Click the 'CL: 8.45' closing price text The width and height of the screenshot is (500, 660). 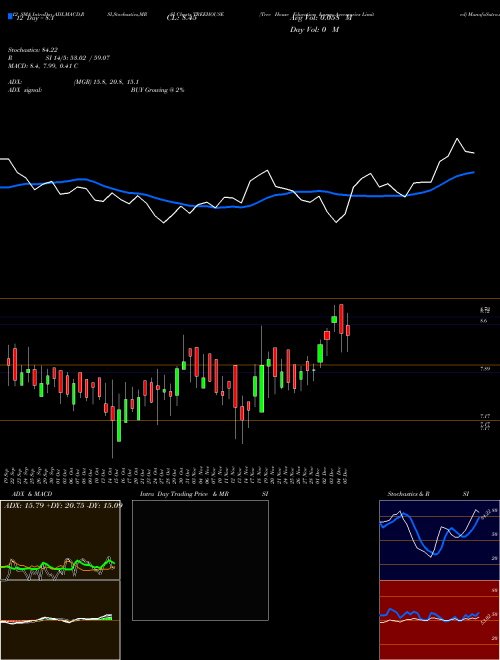(181, 18)
